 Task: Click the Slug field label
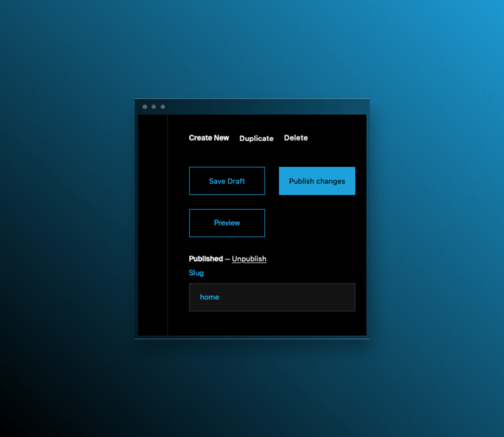tap(196, 273)
